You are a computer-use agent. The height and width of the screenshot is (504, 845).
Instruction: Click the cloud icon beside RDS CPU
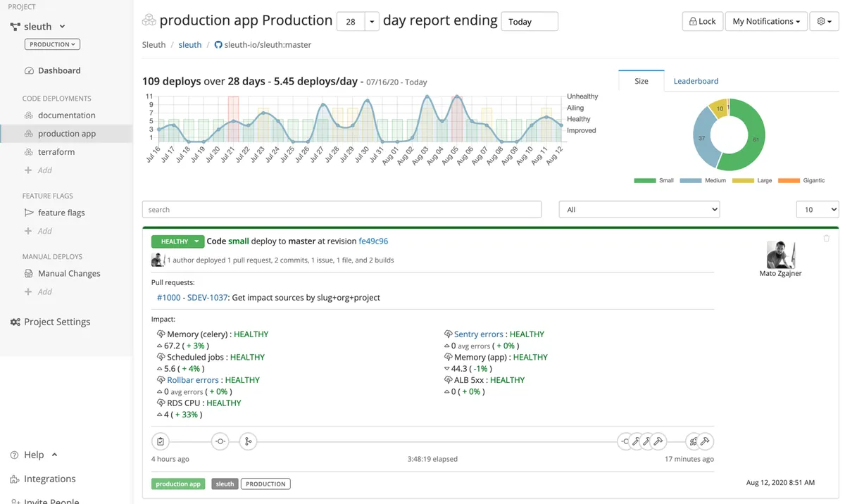[161, 403]
